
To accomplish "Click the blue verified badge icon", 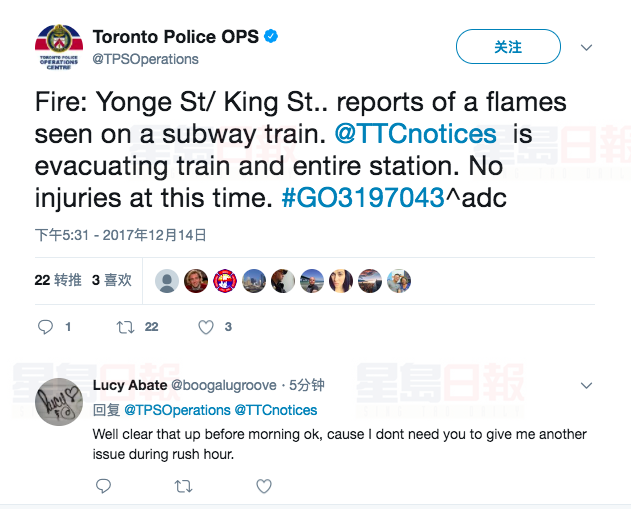I will tap(271, 37).
